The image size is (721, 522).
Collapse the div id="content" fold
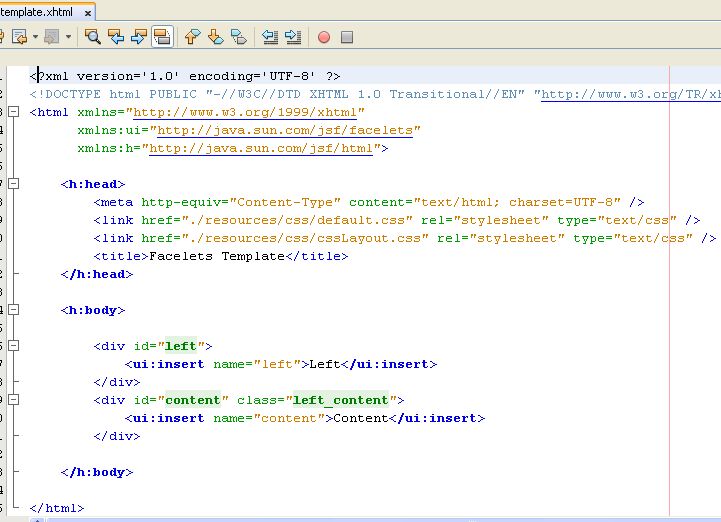[14, 399]
